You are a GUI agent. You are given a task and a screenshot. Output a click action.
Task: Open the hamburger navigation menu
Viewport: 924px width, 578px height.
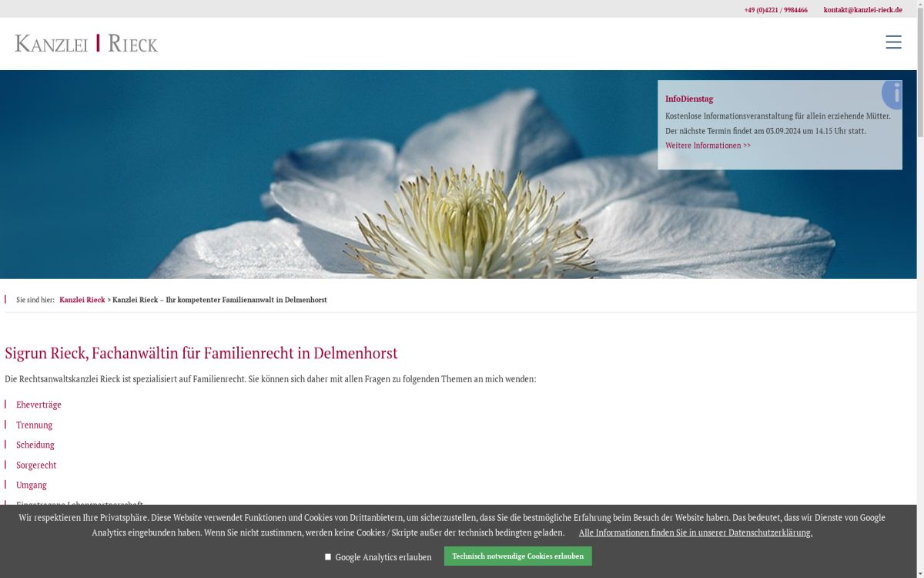[893, 42]
